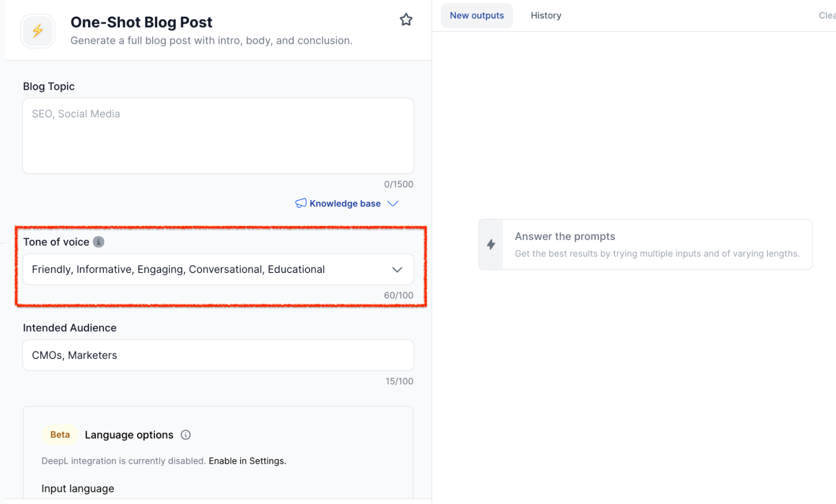Click the Language options info icon
The width and height of the screenshot is (836, 504).
click(x=186, y=435)
